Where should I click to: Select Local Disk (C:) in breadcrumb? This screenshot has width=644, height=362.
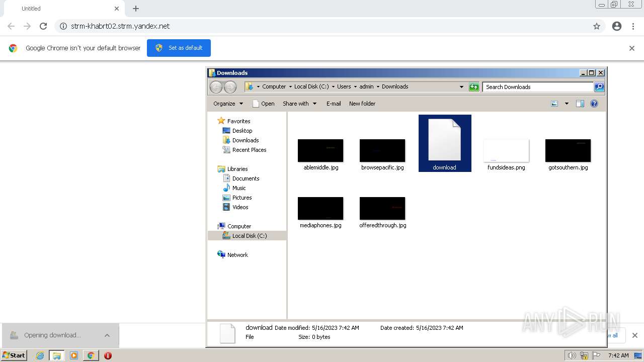pyautogui.click(x=311, y=86)
